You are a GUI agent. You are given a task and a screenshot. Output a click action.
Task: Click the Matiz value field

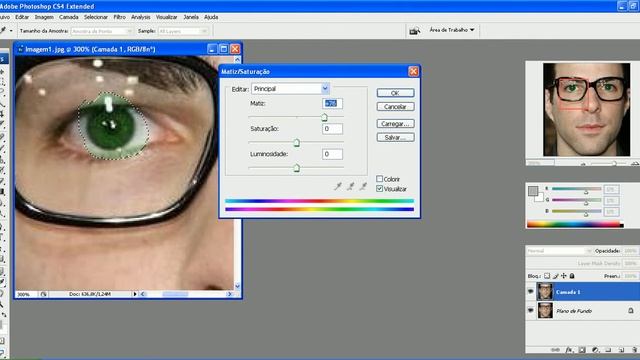click(x=332, y=103)
